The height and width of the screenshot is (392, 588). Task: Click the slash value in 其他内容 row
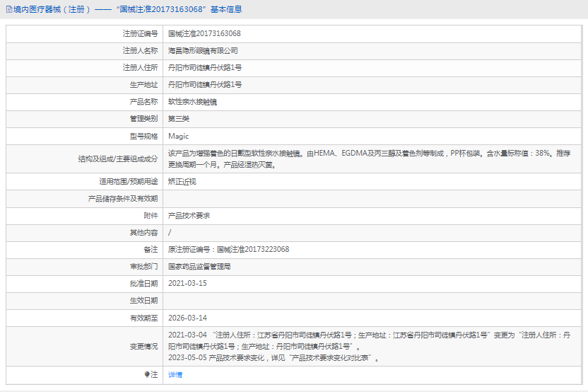pos(170,233)
